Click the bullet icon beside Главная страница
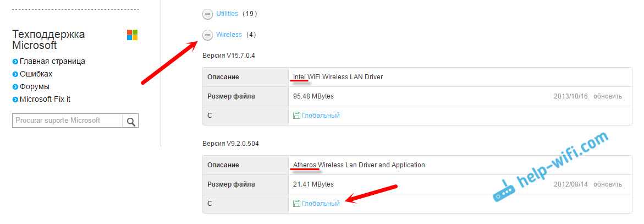 click(x=15, y=62)
